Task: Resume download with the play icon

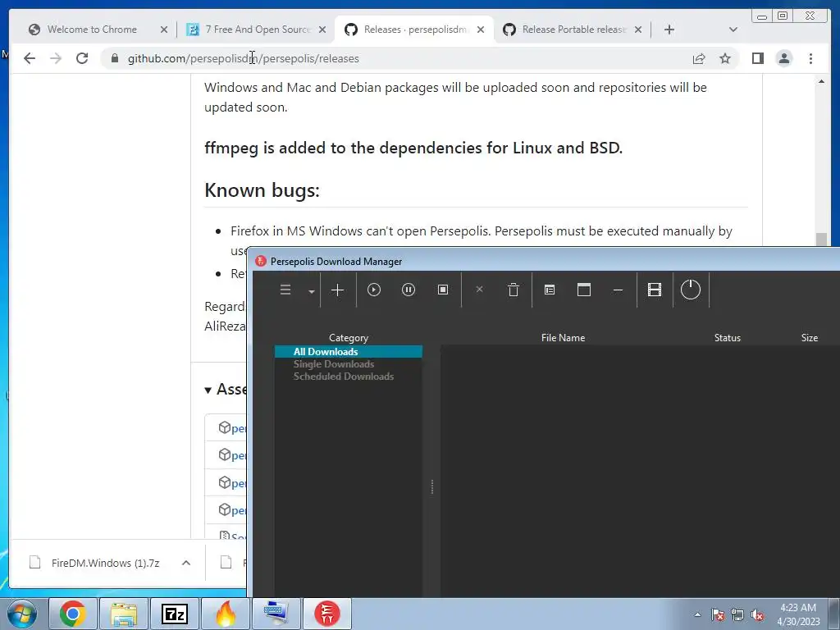Action: click(374, 290)
